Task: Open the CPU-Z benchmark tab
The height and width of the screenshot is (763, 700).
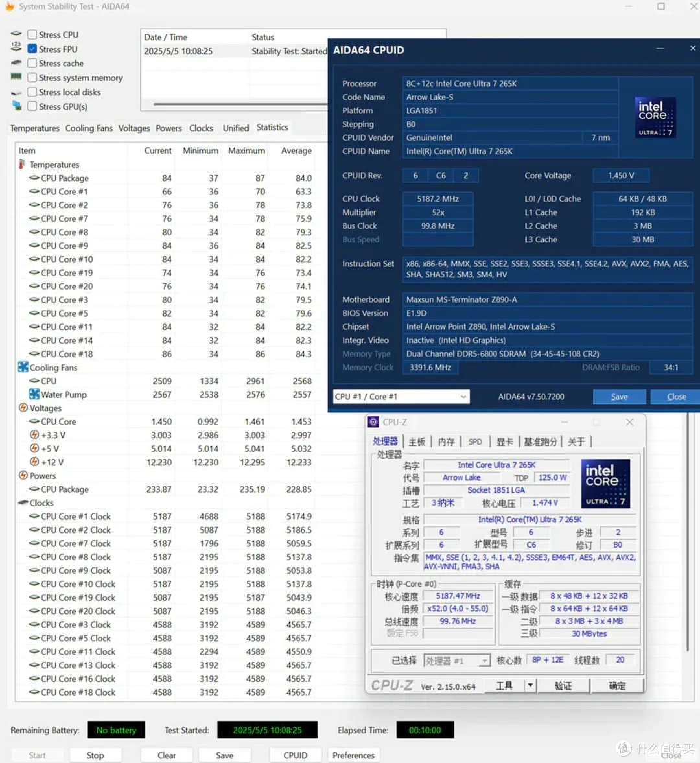Action: (540, 441)
